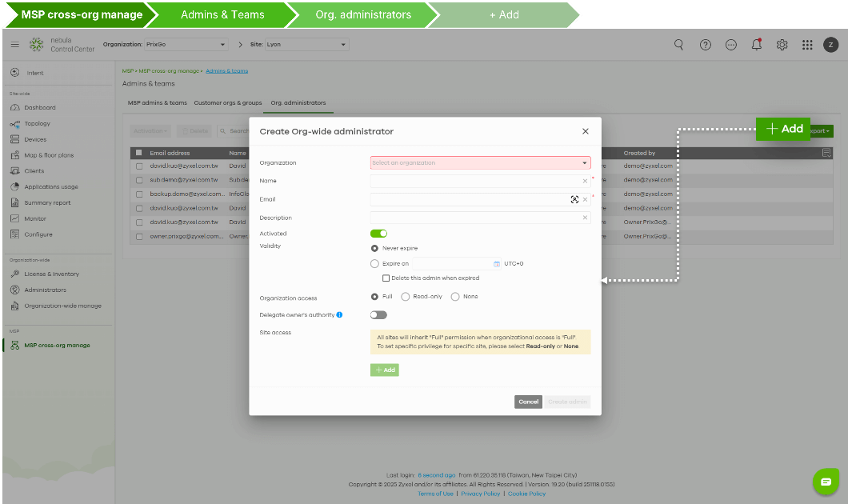The width and height of the screenshot is (848, 504).
Task: Switch to the MSP admins & teams tab
Action: [x=156, y=102]
